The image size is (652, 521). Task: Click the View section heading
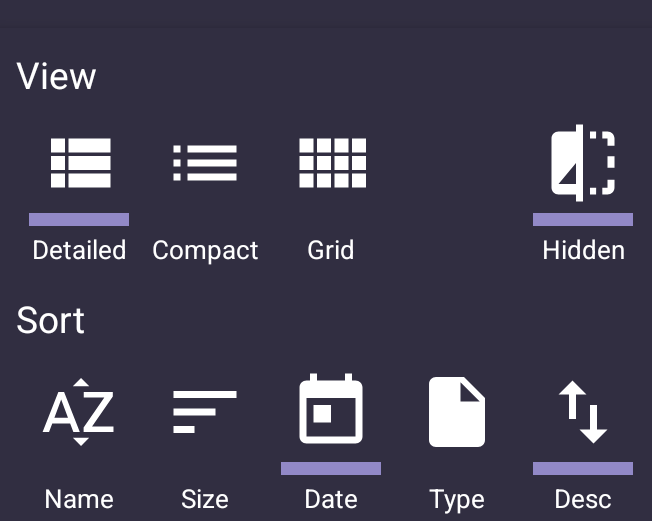click(57, 77)
